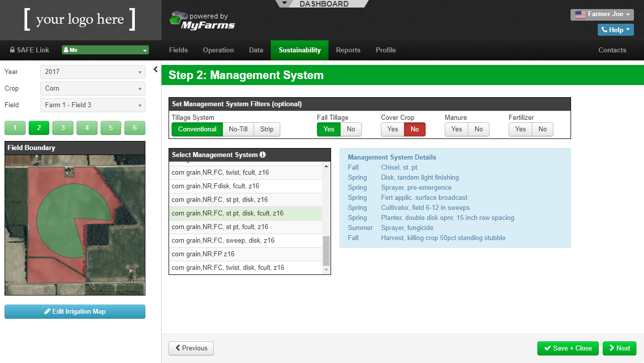Set Fertilizer filter to No

click(542, 129)
